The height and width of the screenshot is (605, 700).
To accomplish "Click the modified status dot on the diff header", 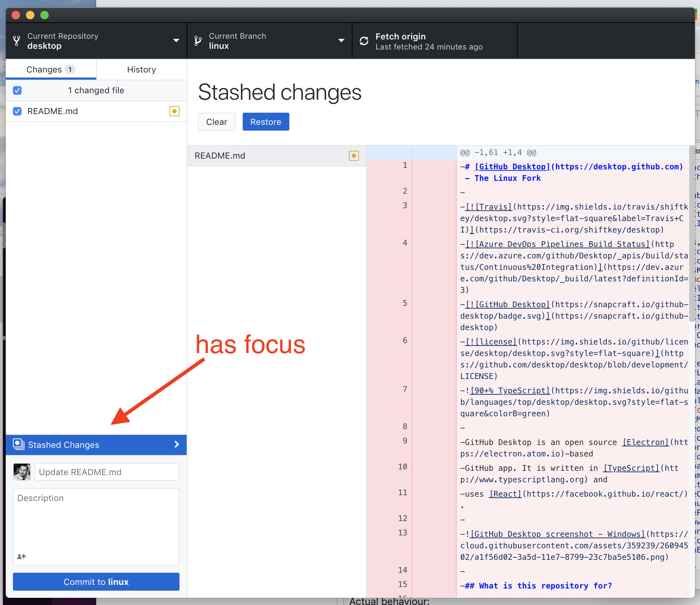I will point(354,156).
